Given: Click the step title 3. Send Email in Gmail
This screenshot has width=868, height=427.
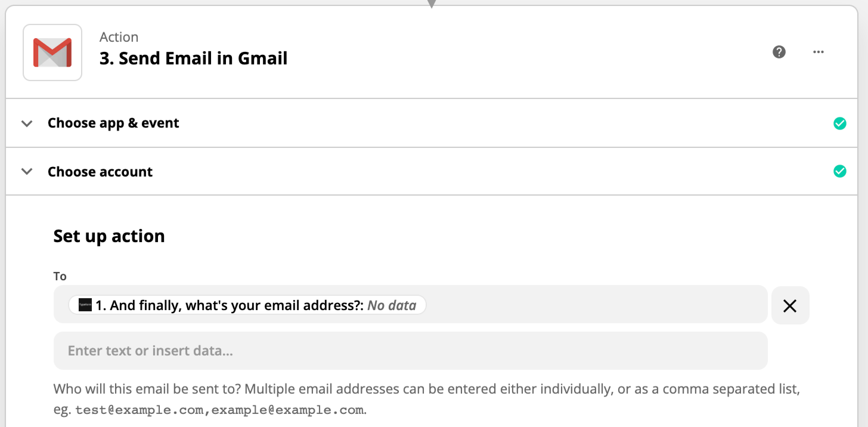Looking at the screenshot, I should click(193, 58).
